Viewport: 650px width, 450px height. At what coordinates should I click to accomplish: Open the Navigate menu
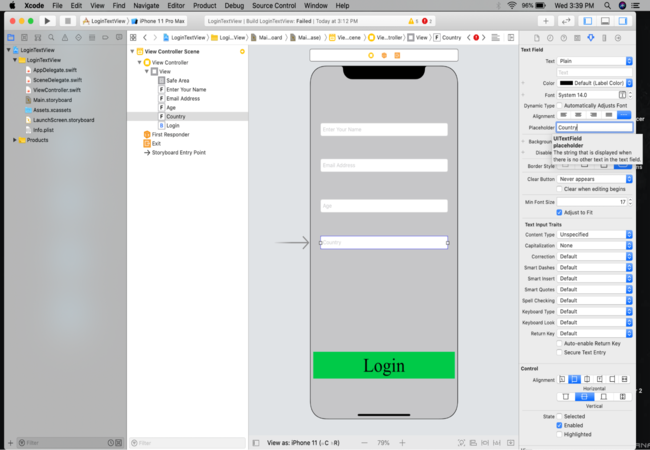point(146,5)
